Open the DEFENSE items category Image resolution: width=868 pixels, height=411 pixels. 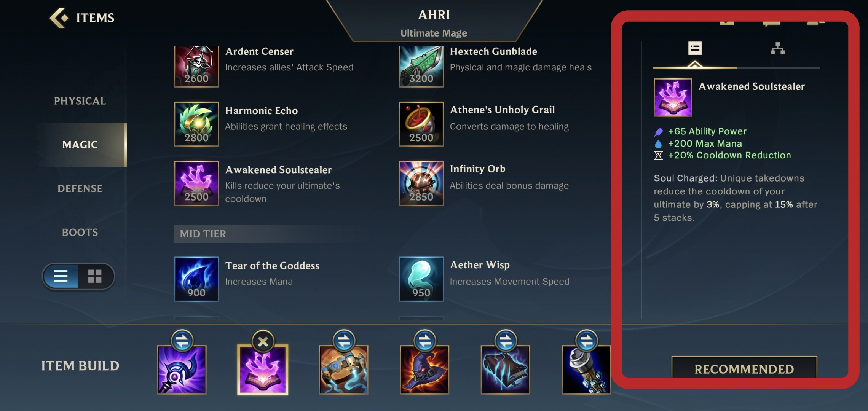click(80, 188)
